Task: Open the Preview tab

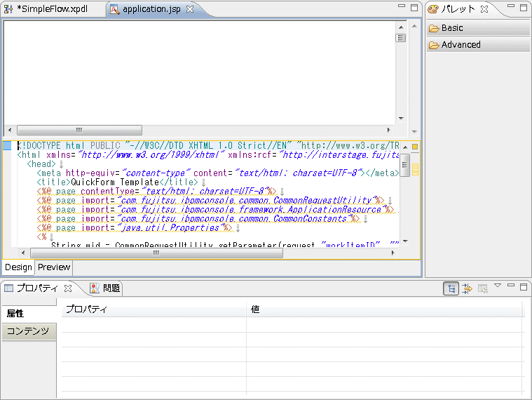Action: 54,267
